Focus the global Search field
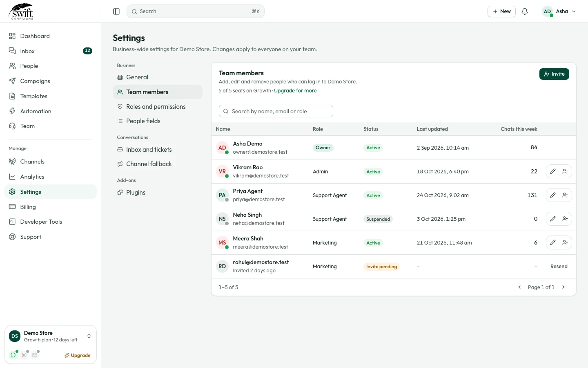Viewport: 588px width, 368px height. (196, 11)
